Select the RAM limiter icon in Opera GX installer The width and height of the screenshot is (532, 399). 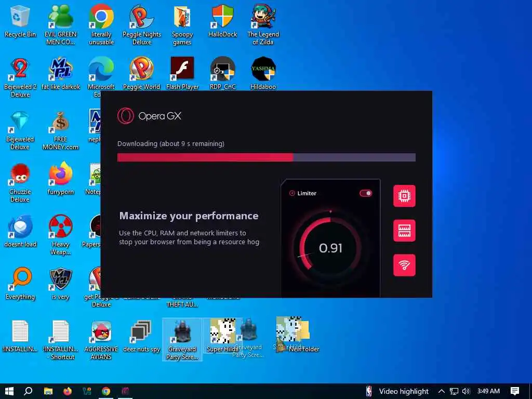click(404, 230)
